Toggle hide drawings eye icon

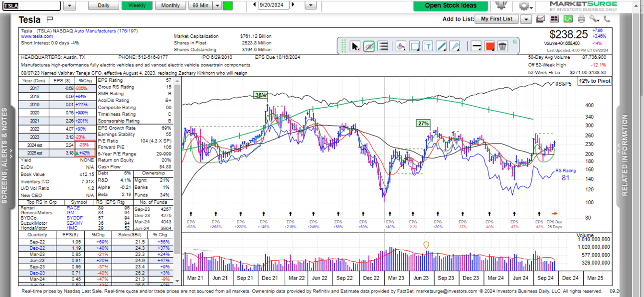(x=369, y=46)
